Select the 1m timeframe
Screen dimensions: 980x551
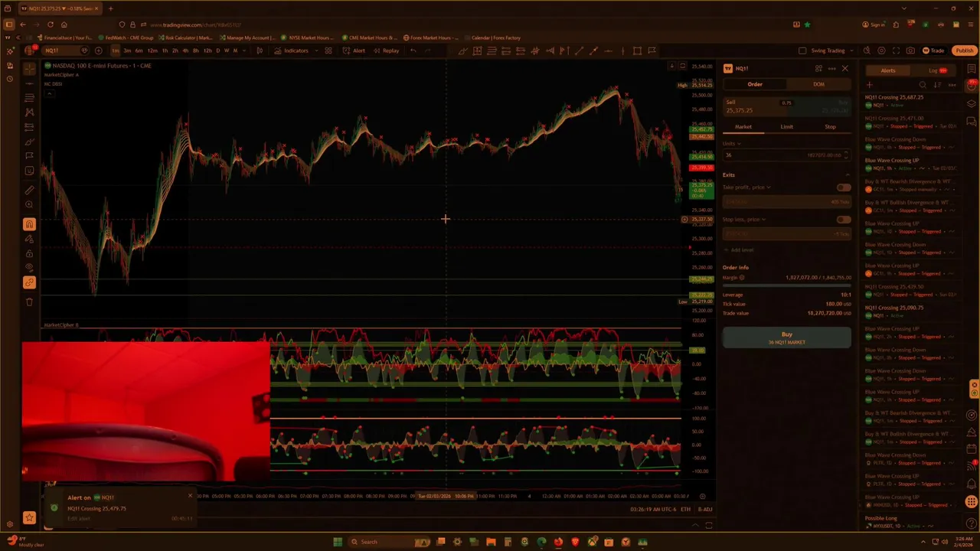(115, 51)
